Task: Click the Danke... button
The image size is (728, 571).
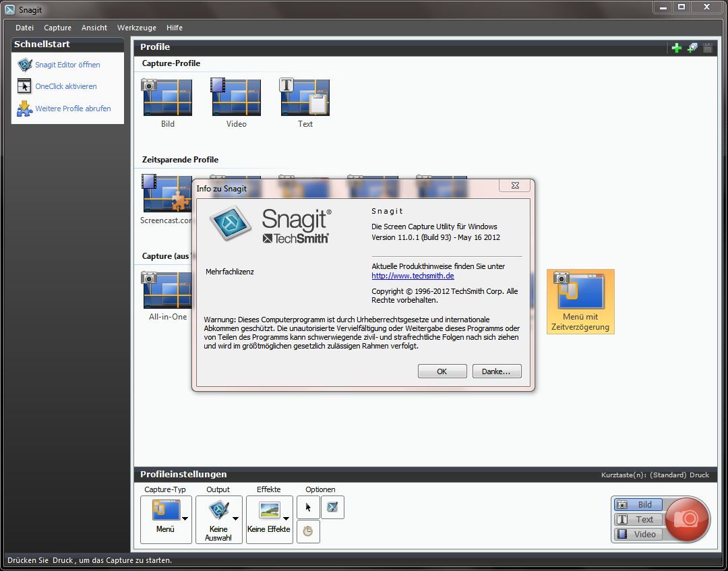Action: point(497,371)
